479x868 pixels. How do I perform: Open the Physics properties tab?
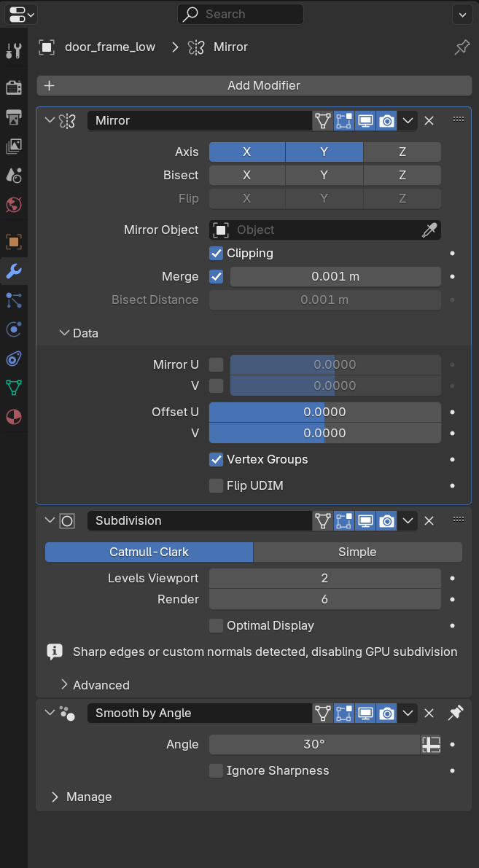coord(14,329)
